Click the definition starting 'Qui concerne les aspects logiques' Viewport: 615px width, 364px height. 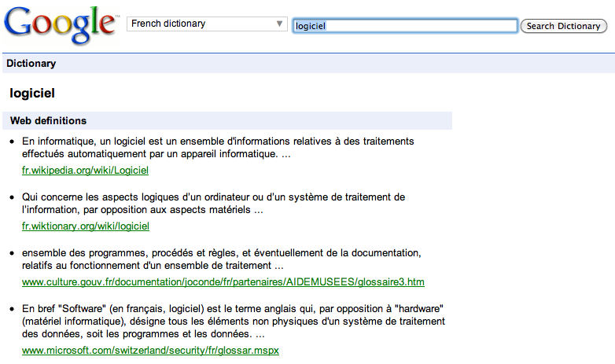click(x=213, y=203)
